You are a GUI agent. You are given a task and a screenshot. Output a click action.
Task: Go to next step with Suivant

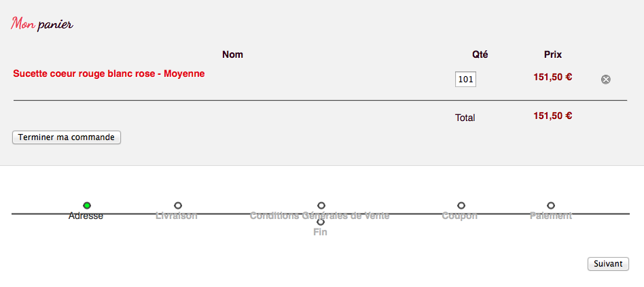608,264
